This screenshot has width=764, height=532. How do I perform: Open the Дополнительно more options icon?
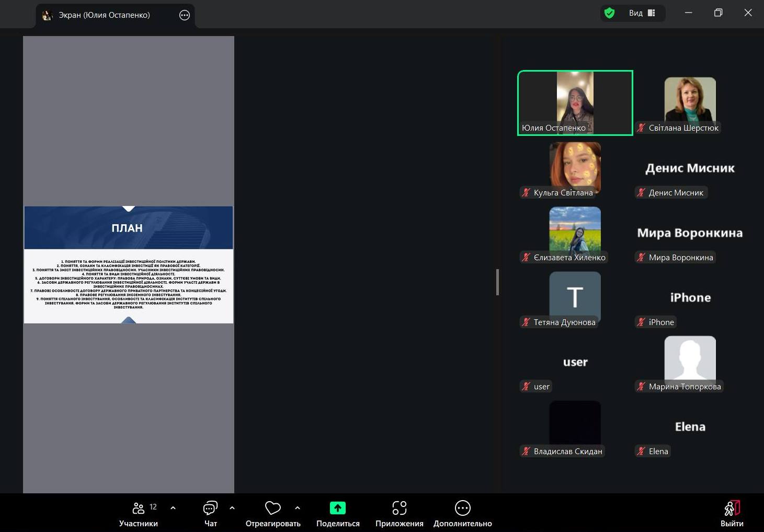click(x=462, y=508)
